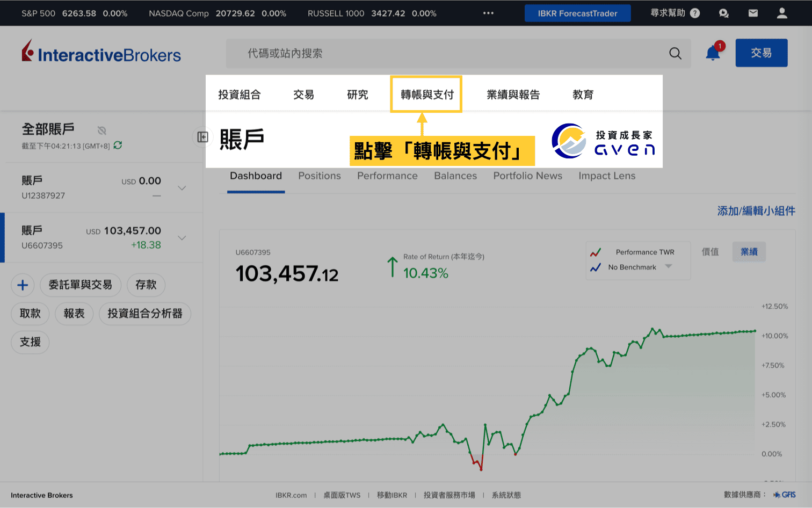The width and height of the screenshot is (812, 508).
Task: Click the 取款 withdraw button
Action: point(30,313)
